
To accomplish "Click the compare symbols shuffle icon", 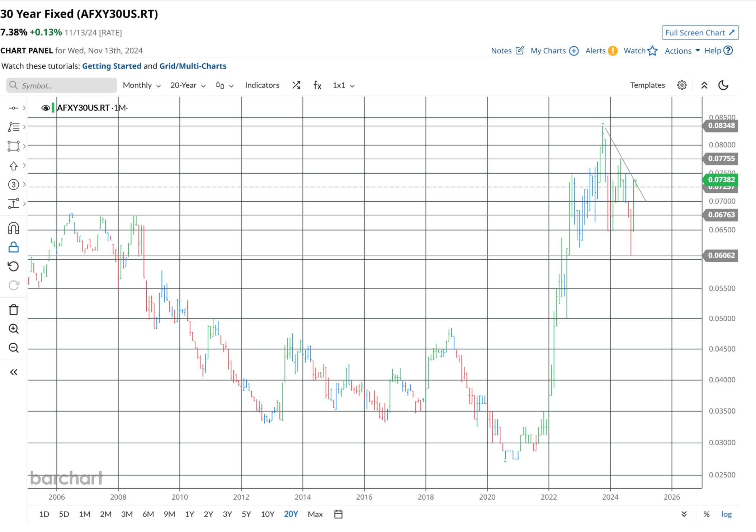I will coord(296,85).
